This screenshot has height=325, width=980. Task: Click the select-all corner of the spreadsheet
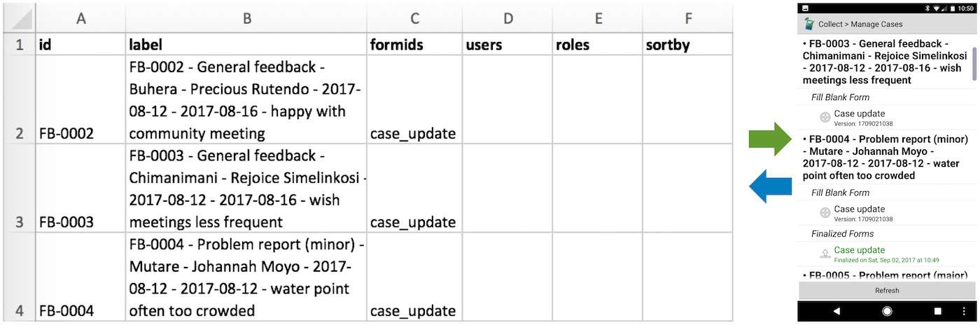pos(18,19)
